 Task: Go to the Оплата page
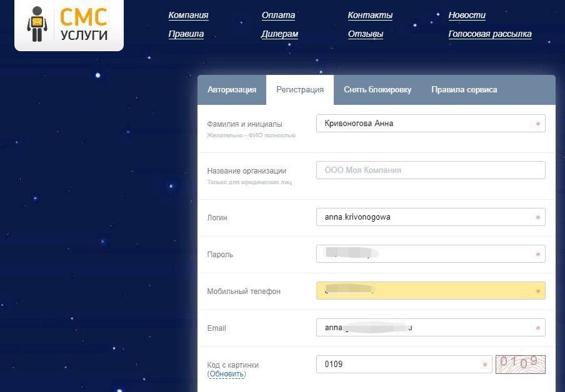click(x=278, y=16)
